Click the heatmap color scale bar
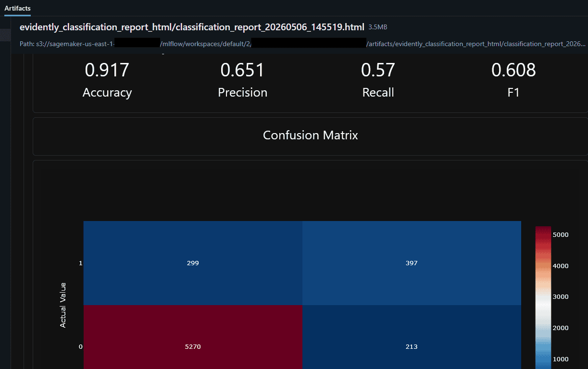 tap(542, 298)
